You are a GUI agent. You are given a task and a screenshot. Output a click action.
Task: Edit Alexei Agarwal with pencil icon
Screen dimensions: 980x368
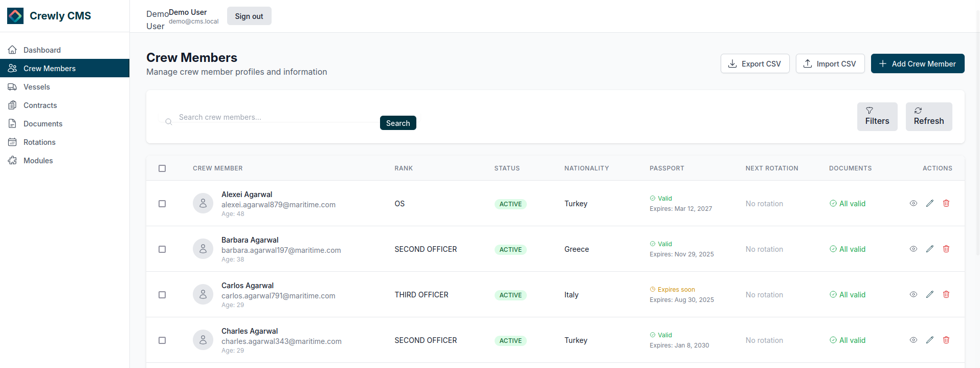coord(930,203)
